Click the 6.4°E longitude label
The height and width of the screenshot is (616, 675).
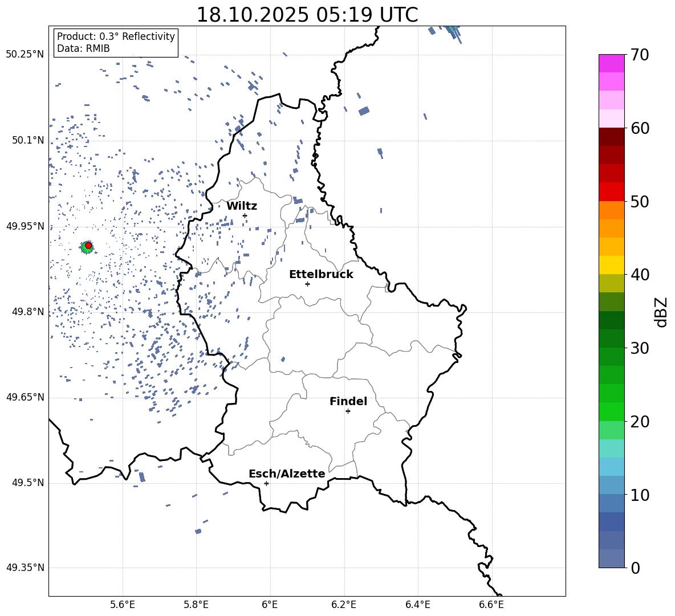click(x=417, y=605)
